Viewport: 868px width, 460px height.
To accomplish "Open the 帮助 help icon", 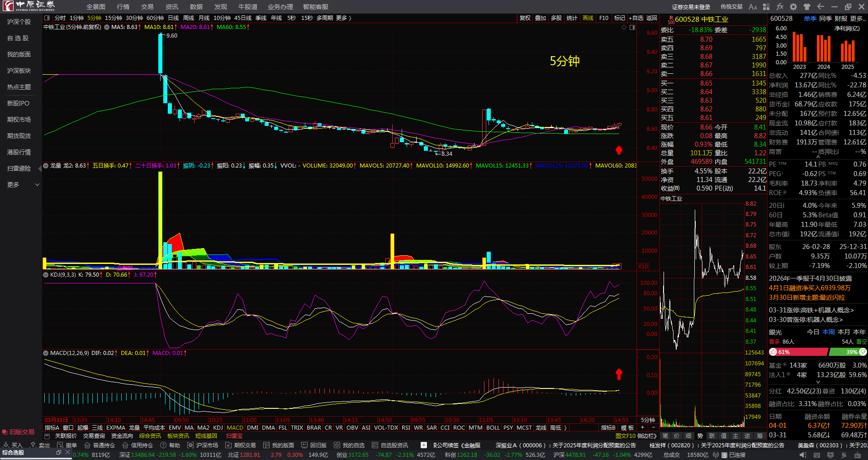I will (170, 445).
